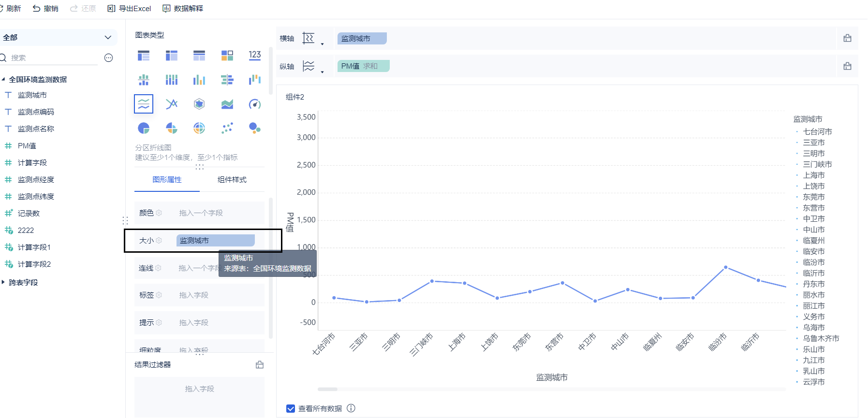The image size is (868, 418).
Task: Clear the 结果过滤器 with its eraser icon
Action: [x=260, y=365]
